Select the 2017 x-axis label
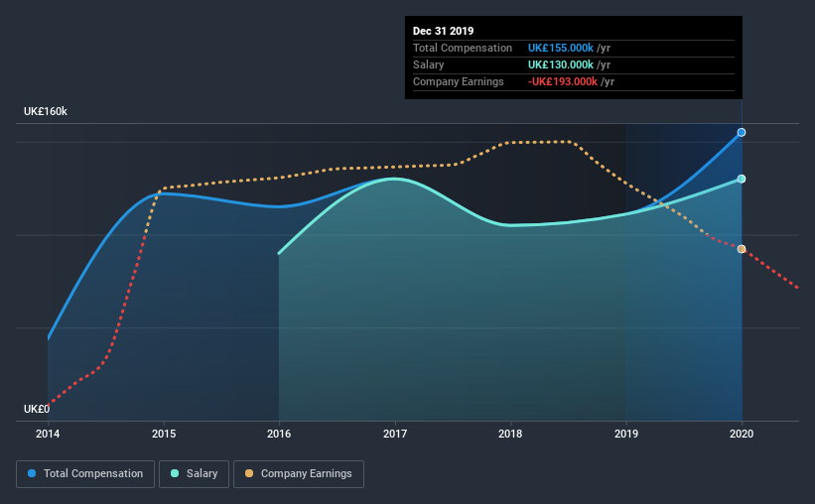This screenshot has width=815, height=504. pos(395,434)
